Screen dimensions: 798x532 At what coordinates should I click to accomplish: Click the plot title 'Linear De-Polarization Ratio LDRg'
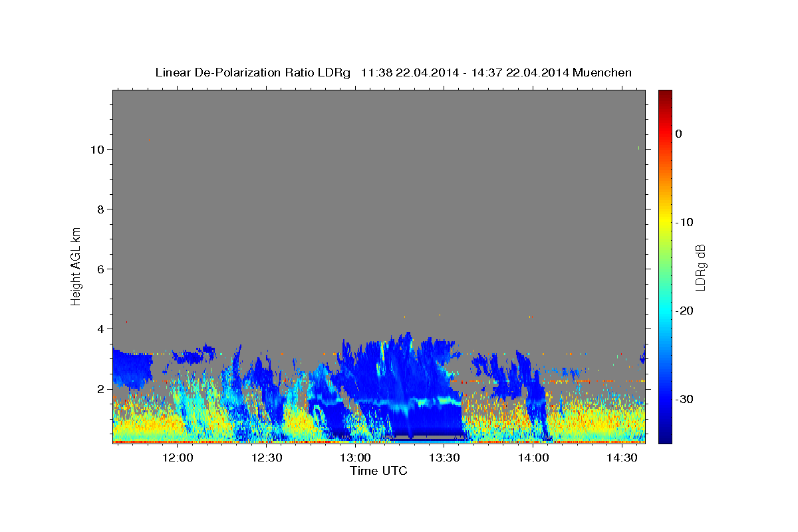pyautogui.click(x=252, y=72)
